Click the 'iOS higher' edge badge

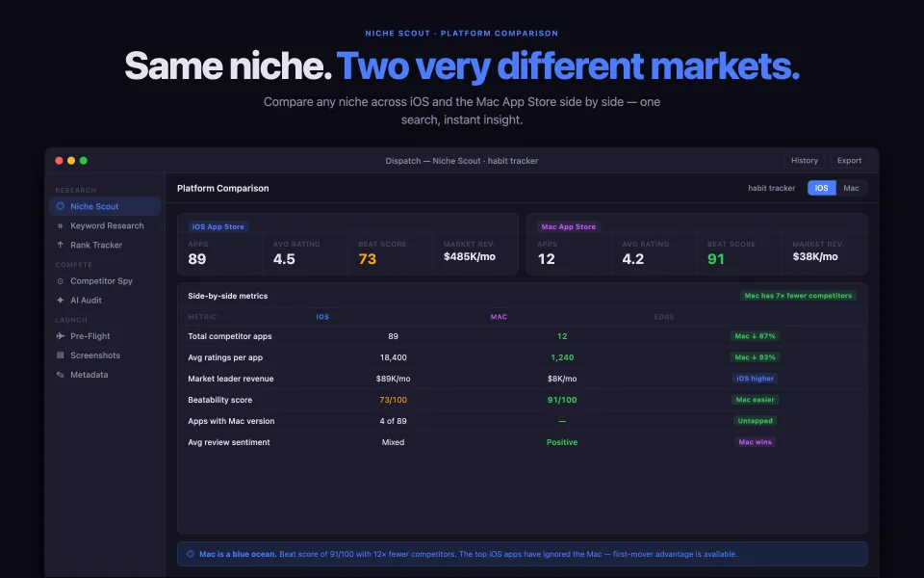coord(755,379)
